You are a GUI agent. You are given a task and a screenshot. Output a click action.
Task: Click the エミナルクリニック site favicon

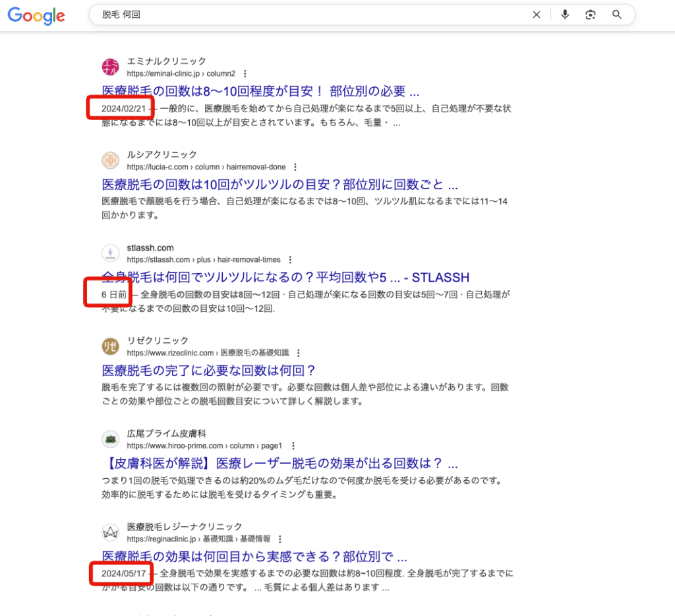point(110,67)
